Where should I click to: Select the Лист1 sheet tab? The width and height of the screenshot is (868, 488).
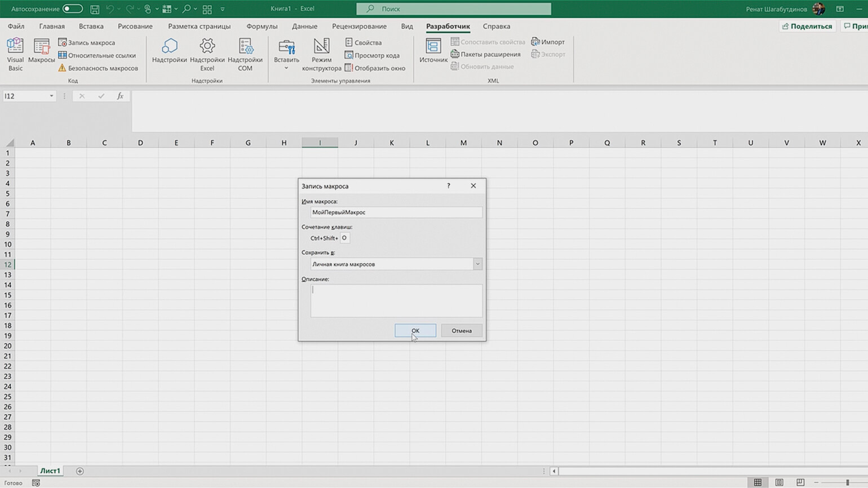click(x=50, y=471)
